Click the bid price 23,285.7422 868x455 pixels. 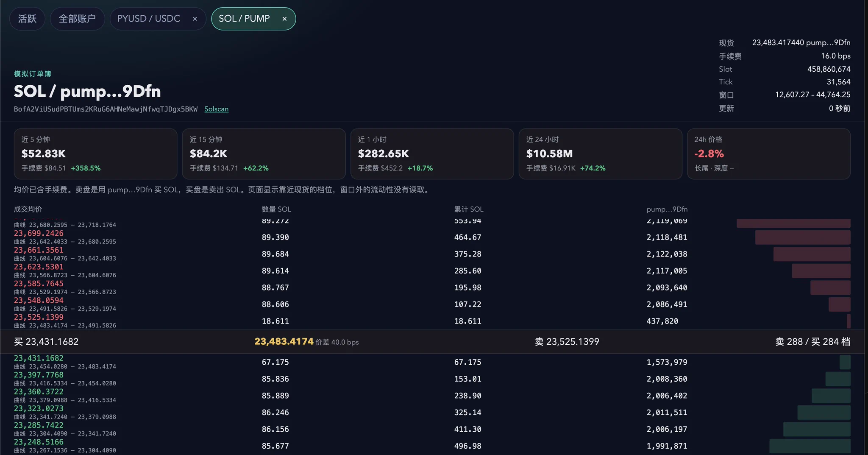tap(39, 425)
